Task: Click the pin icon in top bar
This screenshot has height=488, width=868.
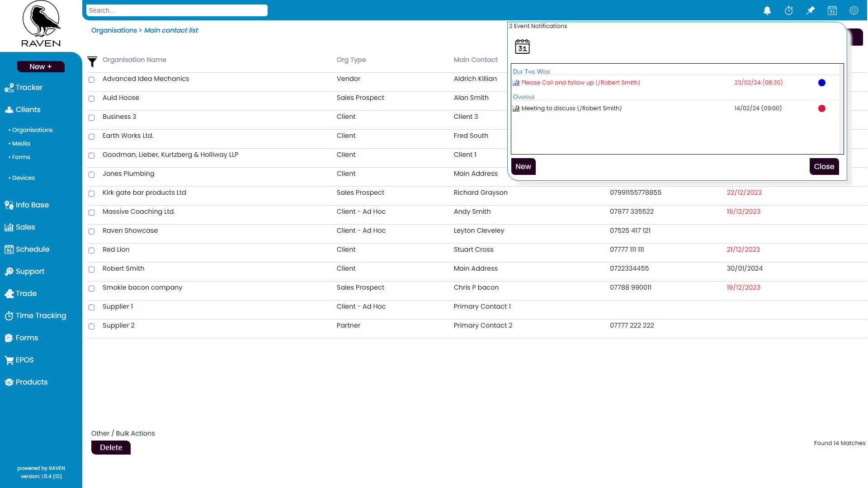Action: click(x=811, y=10)
